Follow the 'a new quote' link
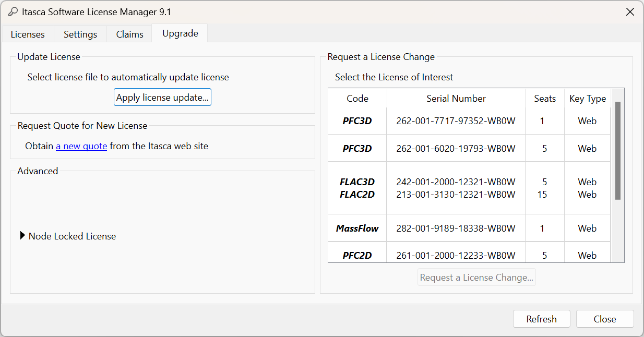This screenshot has width=644, height=337. pyautogui.click(x=81, y=146)
